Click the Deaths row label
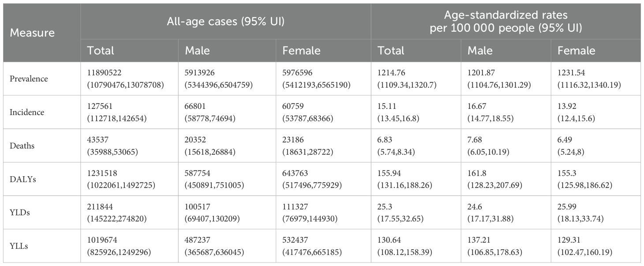Viewport: 644px width, 266px height. [x=23, y=146]
